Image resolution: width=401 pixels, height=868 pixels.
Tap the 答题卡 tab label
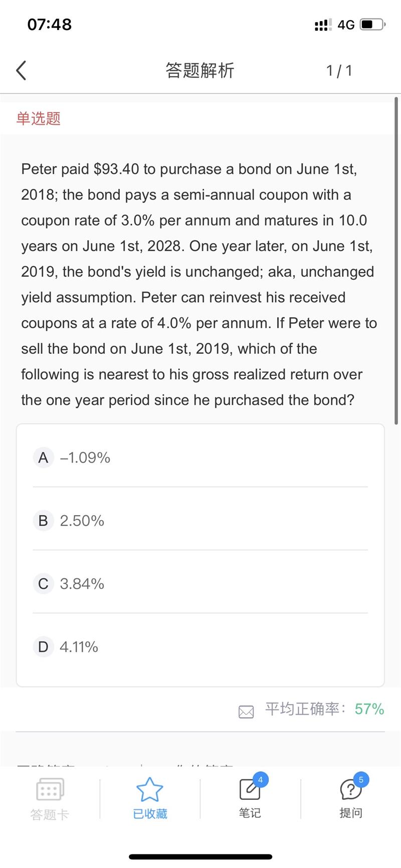(x=50, y=814)
